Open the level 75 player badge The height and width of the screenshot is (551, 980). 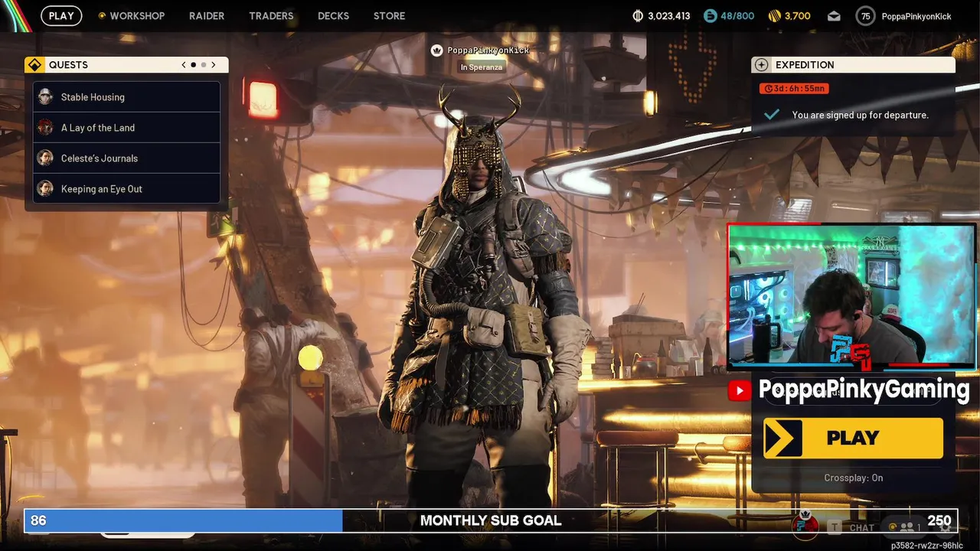coord(865,16)
